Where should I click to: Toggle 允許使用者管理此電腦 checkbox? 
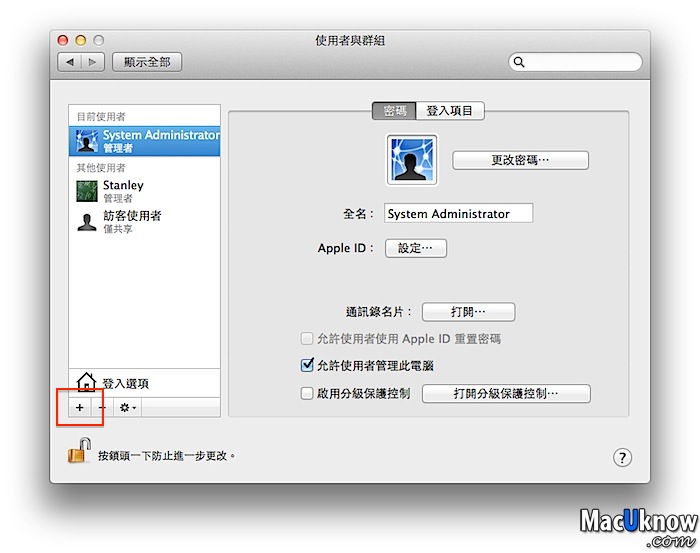pyautogui.click(x=308, y=366)
